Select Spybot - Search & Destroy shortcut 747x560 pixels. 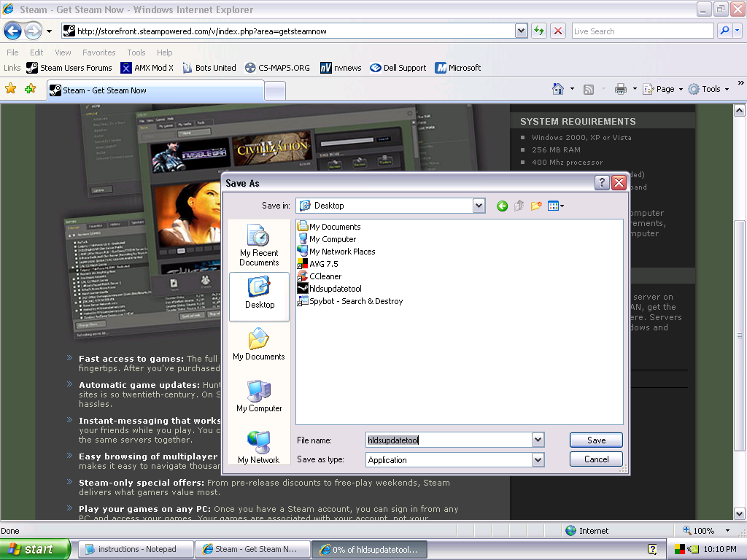[350, 301]
